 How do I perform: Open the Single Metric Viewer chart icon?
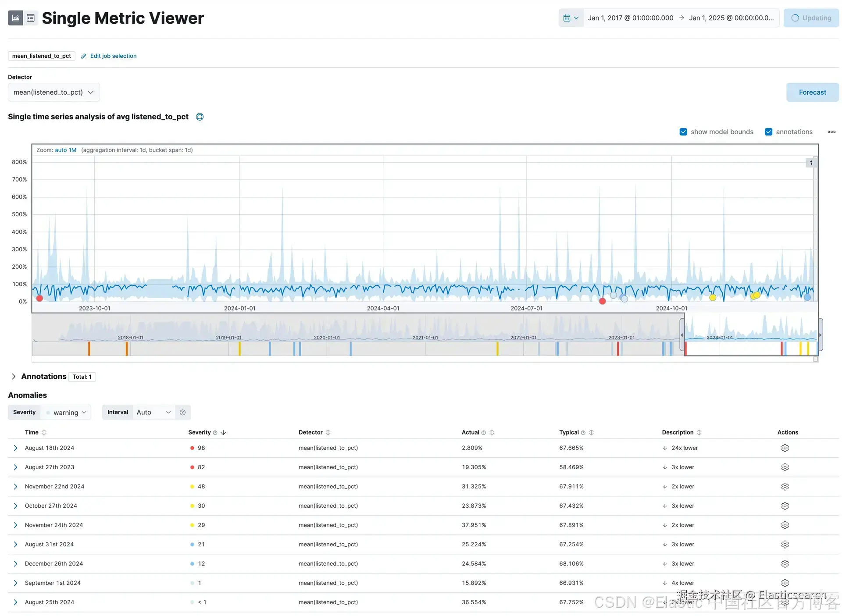click(x=15, y=18)
